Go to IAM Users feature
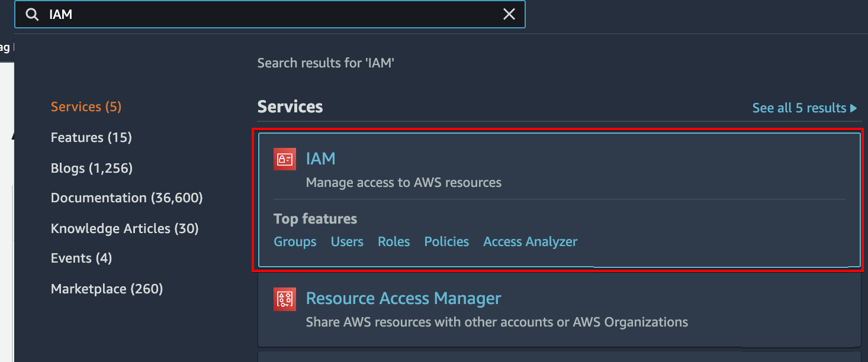 347,242
